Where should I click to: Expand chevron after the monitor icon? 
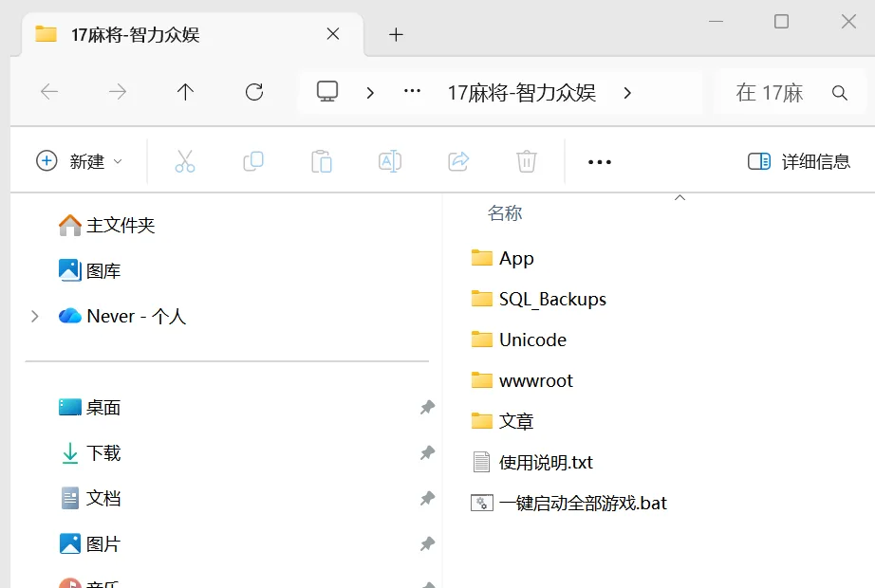(370, 93)
